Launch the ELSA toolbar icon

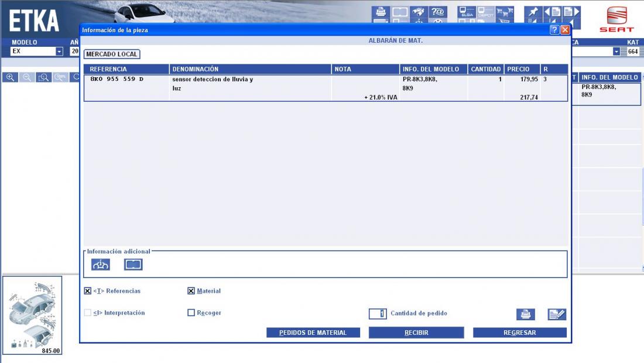467,12
